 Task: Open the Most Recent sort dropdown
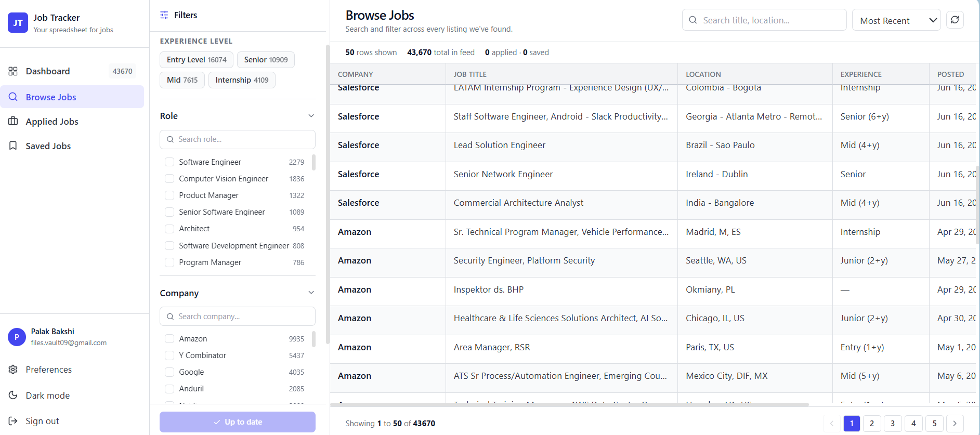pyautogui.click(x=896, y=20)
